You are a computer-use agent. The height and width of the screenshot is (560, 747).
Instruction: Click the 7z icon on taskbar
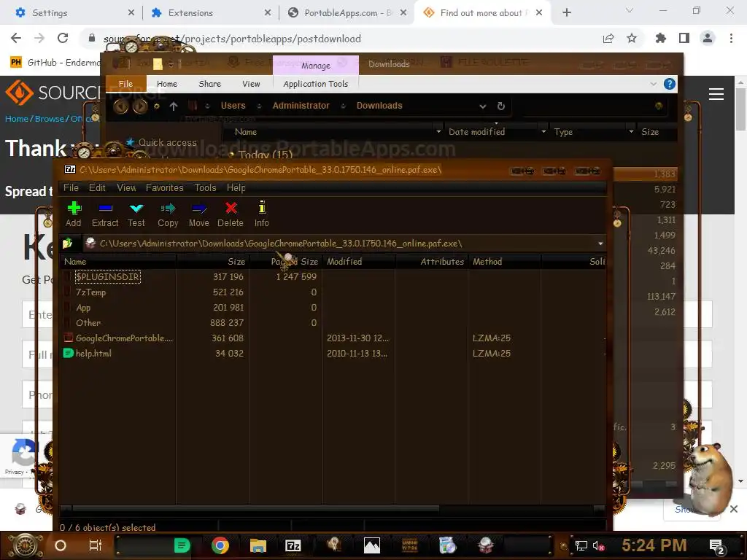(293, 545)
